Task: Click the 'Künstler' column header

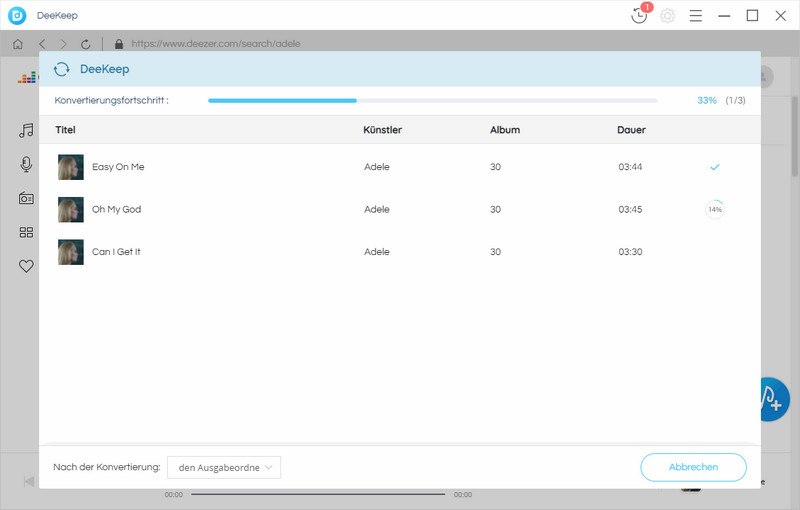Action: (383, 130)
